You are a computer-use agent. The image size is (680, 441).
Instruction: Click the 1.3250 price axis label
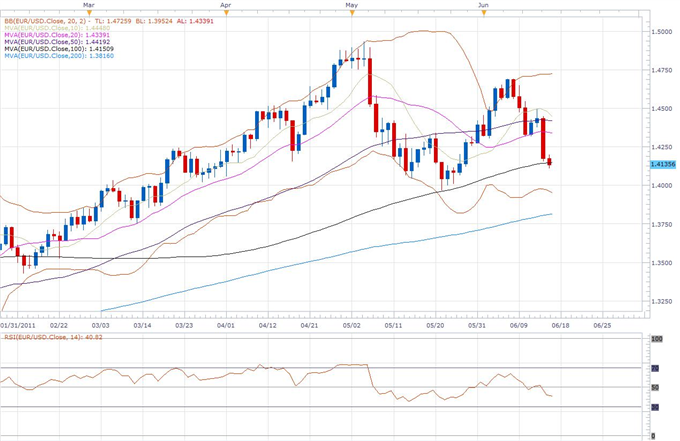[660, 301]
